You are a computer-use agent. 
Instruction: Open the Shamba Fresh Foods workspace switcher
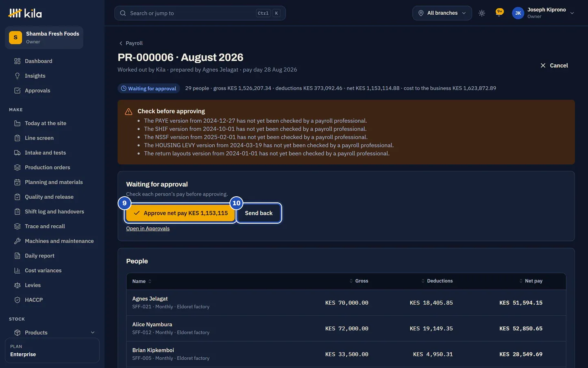click(44, 38)
